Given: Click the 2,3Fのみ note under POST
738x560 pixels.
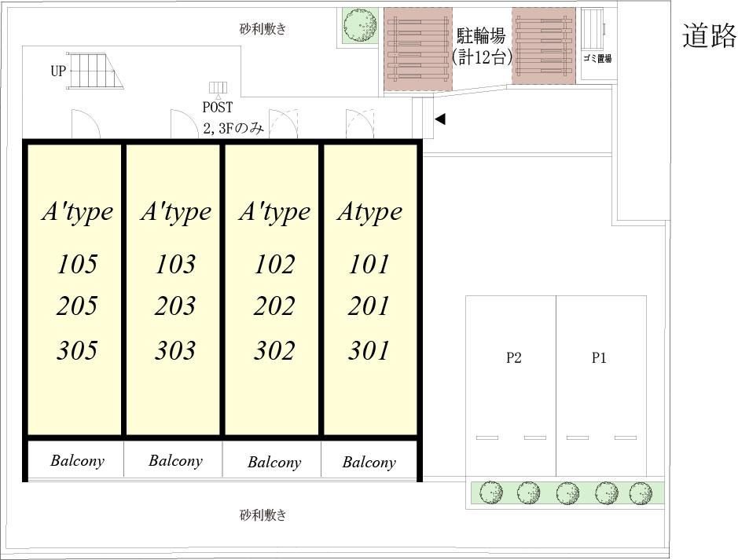Looking at the screenshot, I should (233, 129).
